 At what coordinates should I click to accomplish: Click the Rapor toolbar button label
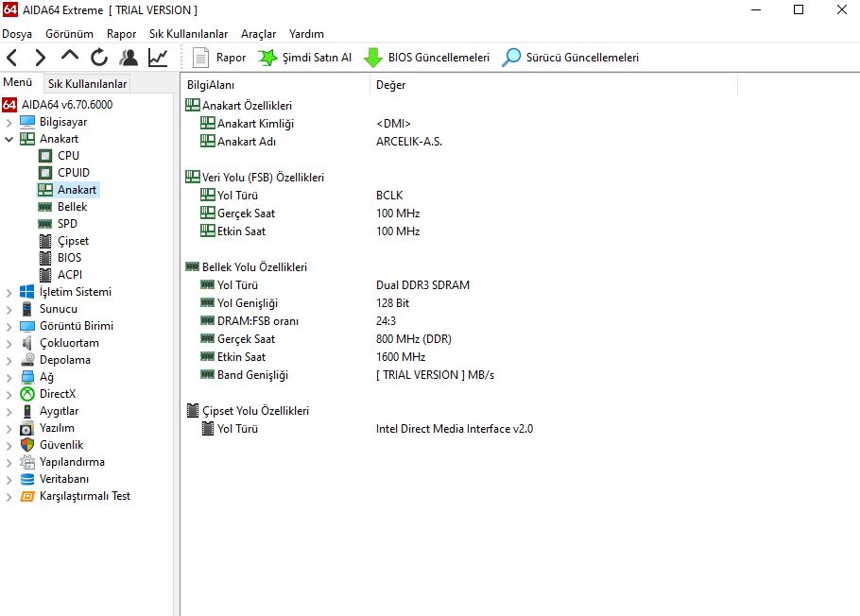231,58
